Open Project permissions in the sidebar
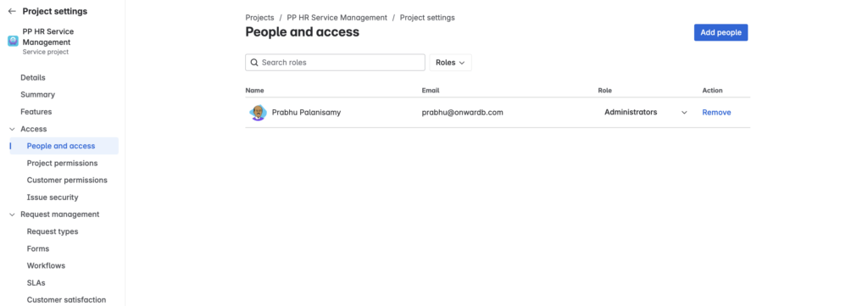The width and height of the screenshot is (868, 306). pos(62,164)
